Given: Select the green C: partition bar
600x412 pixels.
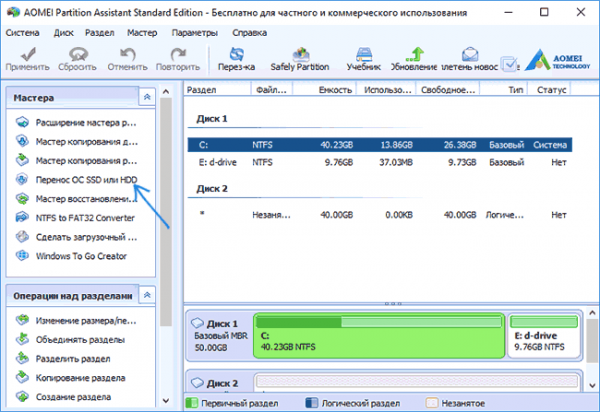Looking at the screenshot, I should [379, 336].
